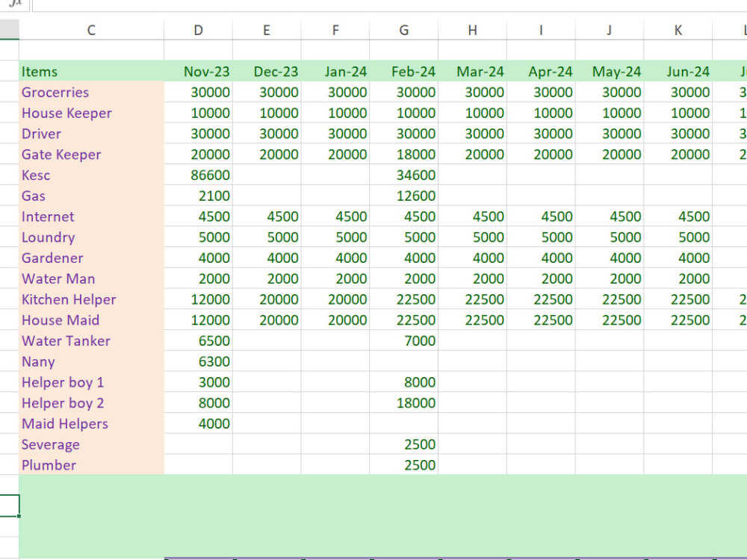Click the 'Items' header cell
The width and height of the screenshot is (747, 560).
(91, 72)
